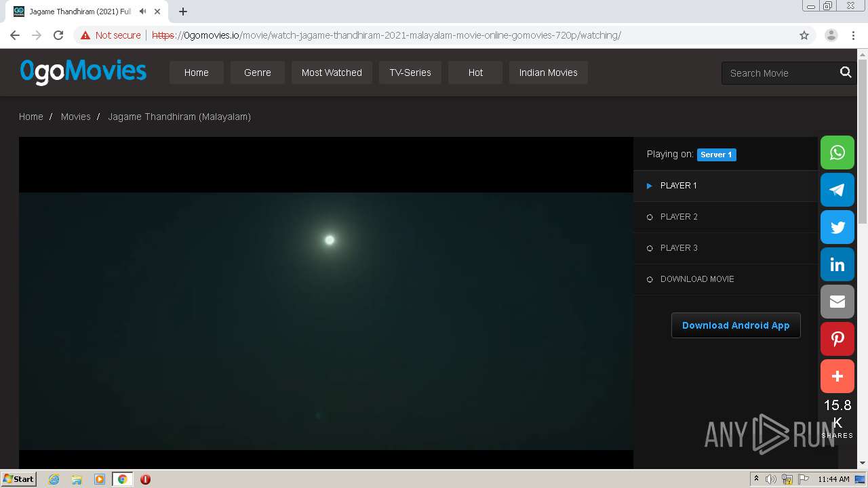Open Chrome three-dot menu
This screenshot has height=488, width=868.
pos(853,35)
